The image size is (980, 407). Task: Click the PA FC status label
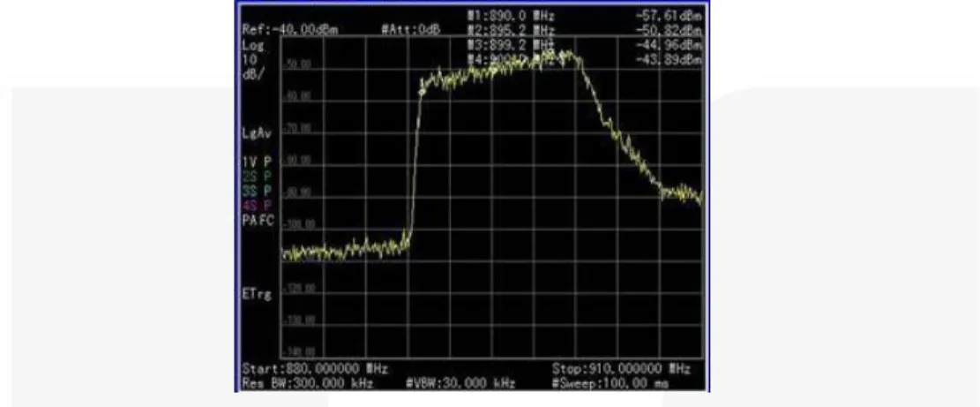pyautogui.click(x=258, y=220)
